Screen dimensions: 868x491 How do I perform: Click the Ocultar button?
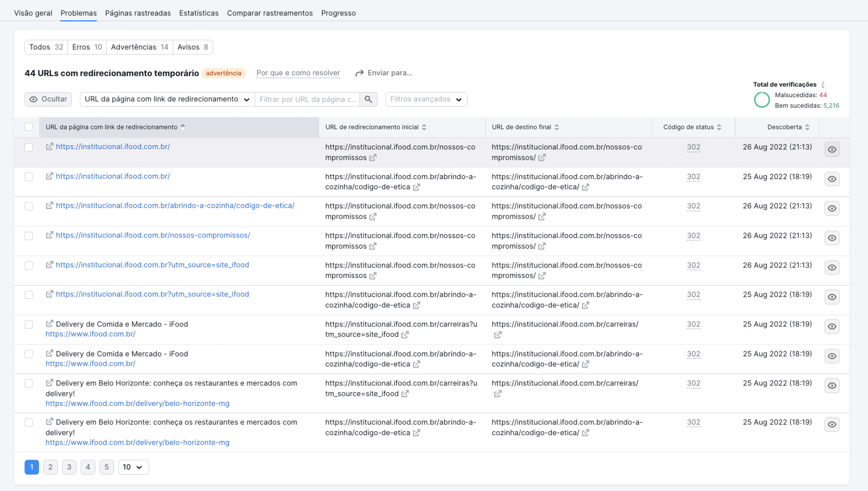point(48,99)
